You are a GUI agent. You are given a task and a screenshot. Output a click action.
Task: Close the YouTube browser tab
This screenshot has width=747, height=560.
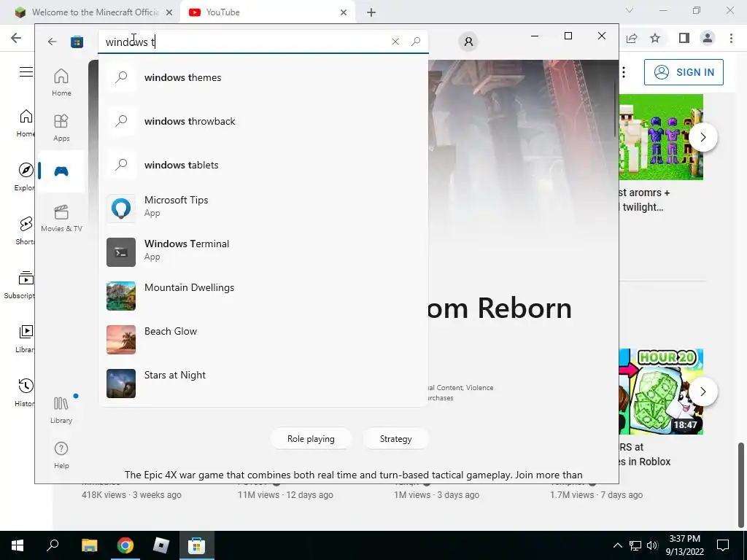coord(344,13)
